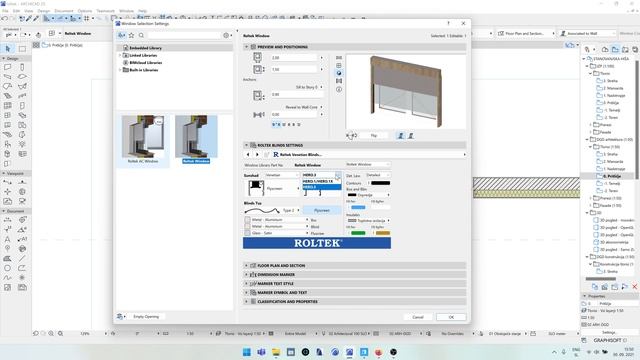The height and width of the screenshot is (360, 640).
Task: Choose the elevation preview icon
Action: [x=339, y=65]
